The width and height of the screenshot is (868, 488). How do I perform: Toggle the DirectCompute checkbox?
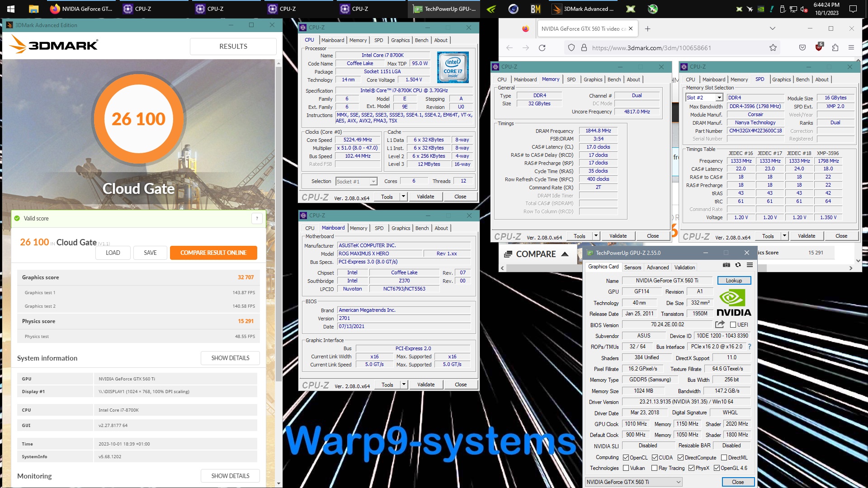680,457
